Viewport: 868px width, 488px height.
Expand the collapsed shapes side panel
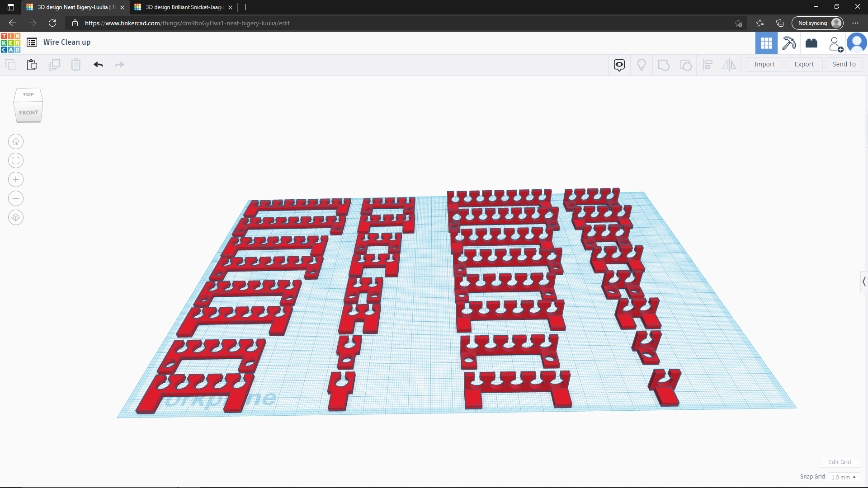tap(863, 282)
